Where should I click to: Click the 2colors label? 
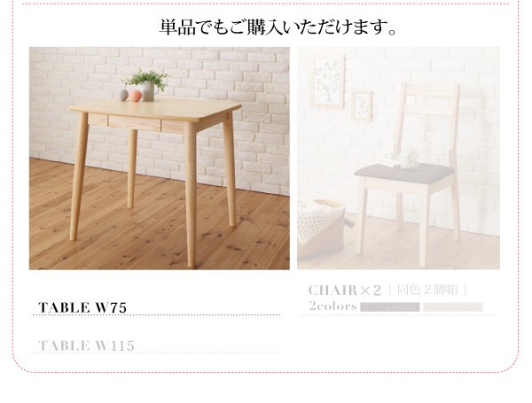tap(332, 306)
